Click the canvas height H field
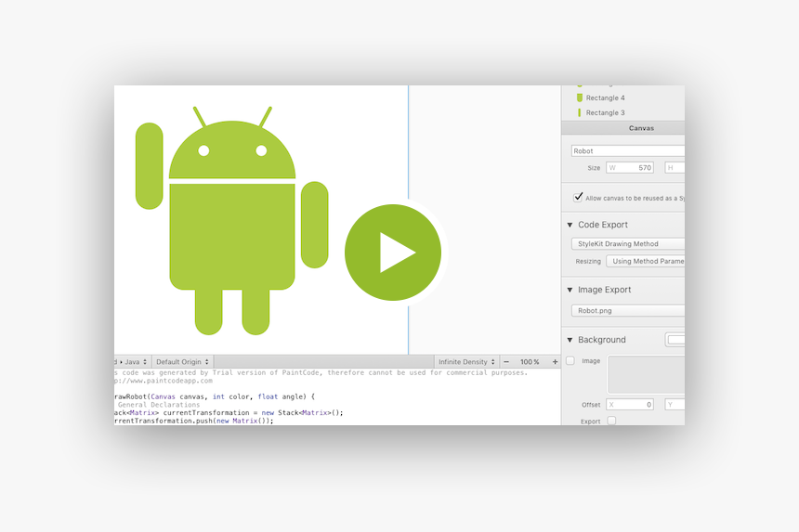Screen dimensions: 799x532 [675, 167]
